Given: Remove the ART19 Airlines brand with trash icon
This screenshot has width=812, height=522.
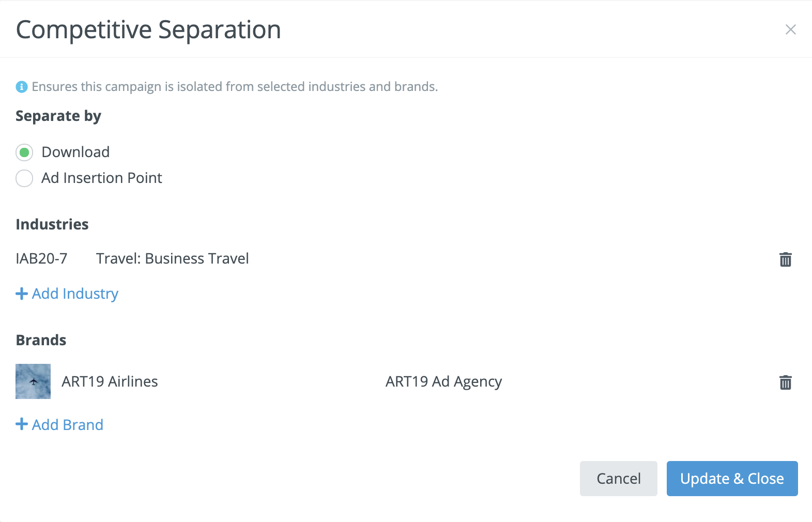Looking at the screenshot, I should click(x=785, y=382).
